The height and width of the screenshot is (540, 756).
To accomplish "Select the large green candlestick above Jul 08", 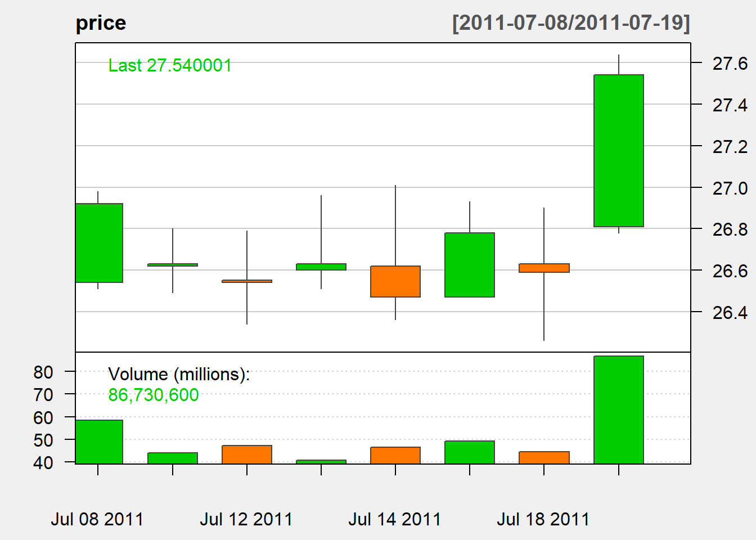I will click(x=99, y=243).
